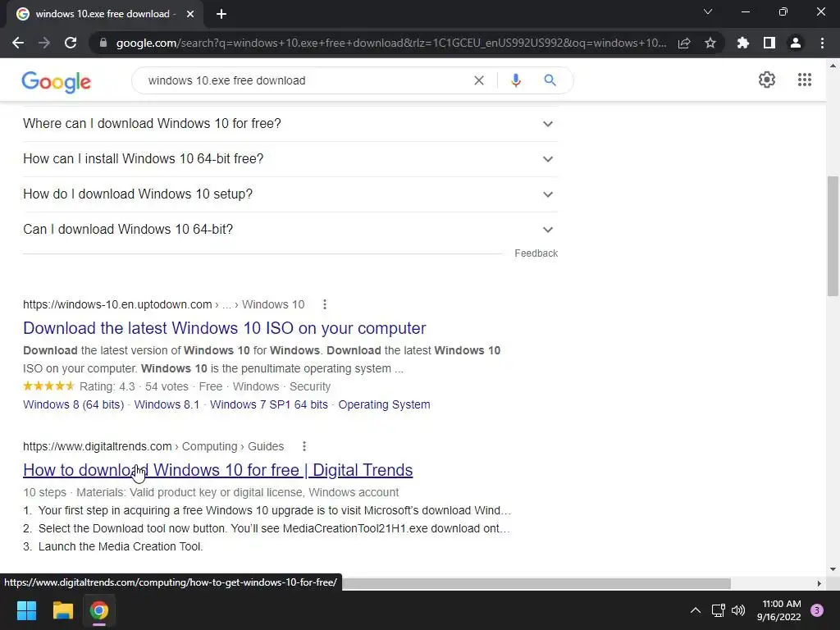The height and width of the screenshot is (630, 840).
Task: Open the Windows 7 SP1 64 bits sitelink
Action: 269,404
